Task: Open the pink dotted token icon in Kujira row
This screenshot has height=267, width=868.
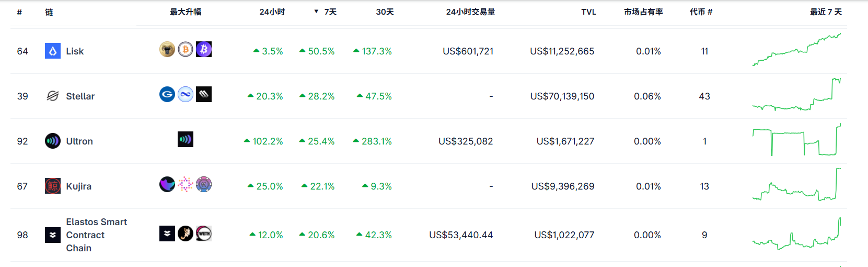Action: tap(186, 184)
